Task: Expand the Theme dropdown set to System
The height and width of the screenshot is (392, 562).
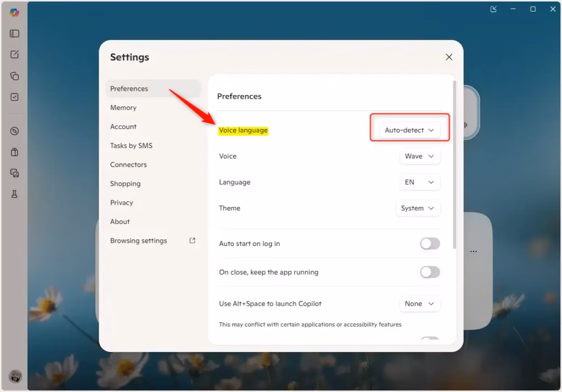Action: (x=418, y=209)
